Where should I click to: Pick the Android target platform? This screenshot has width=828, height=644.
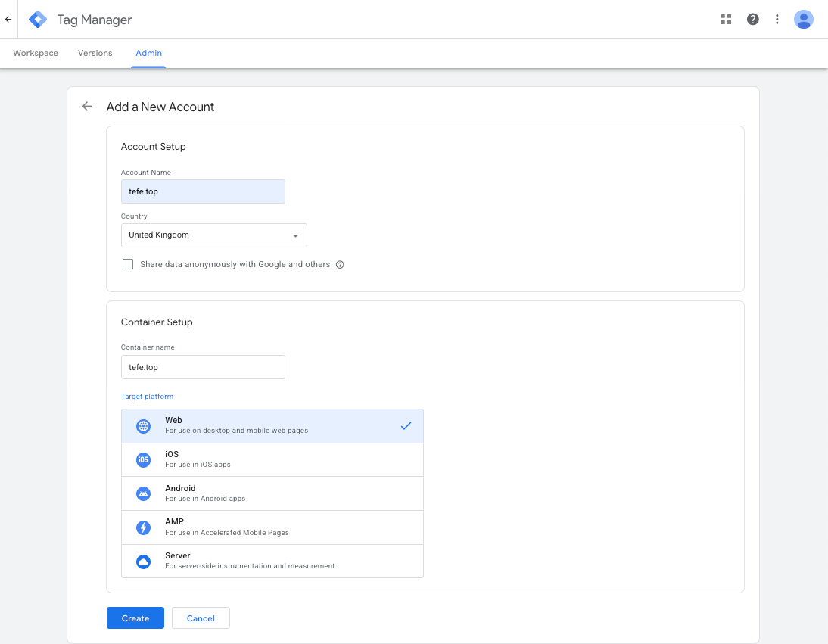272,493
